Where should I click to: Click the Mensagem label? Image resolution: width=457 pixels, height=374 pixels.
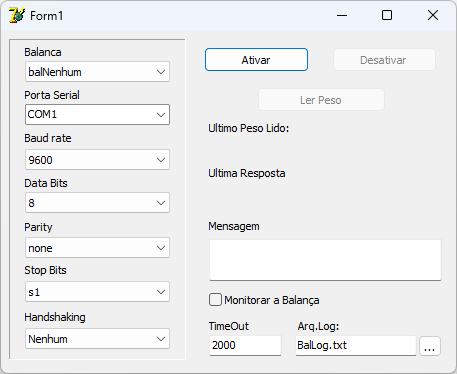[x=234, y=226]
